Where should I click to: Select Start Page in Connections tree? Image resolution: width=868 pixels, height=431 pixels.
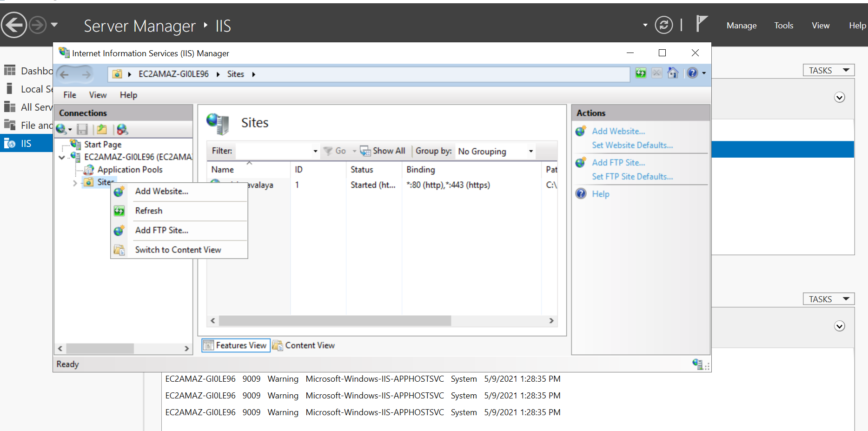point(103,145)
